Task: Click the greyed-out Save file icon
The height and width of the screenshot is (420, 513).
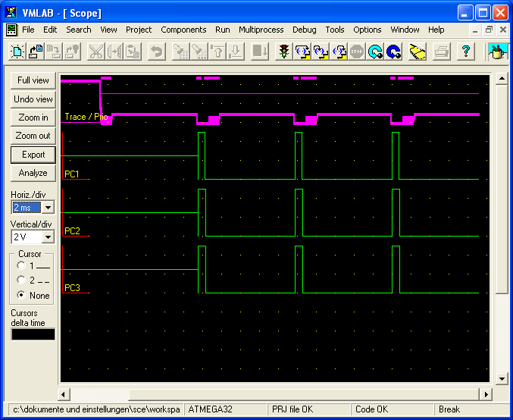Action: 54,52
